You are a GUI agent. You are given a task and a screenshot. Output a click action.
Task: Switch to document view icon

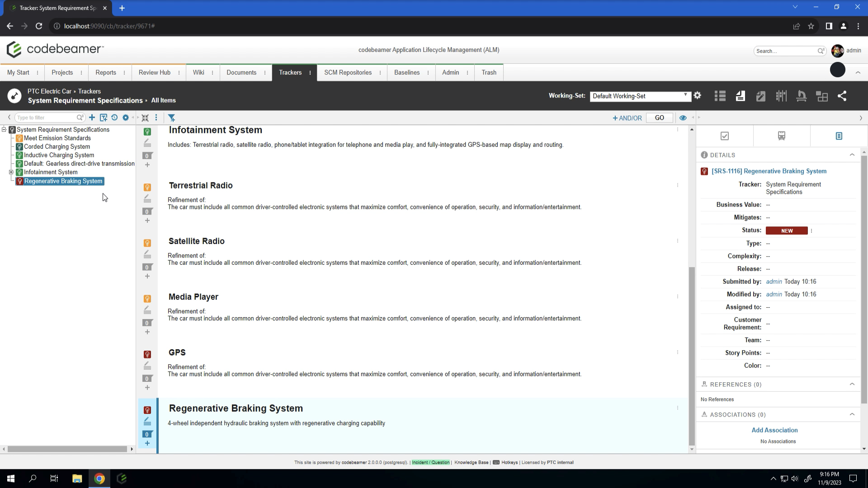click(x=741, y=96)
